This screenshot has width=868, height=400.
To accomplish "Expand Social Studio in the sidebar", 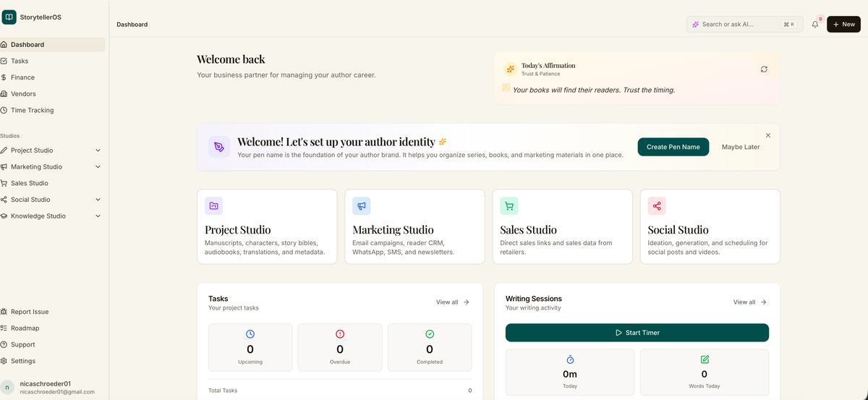I will click(x=98, y=200).
